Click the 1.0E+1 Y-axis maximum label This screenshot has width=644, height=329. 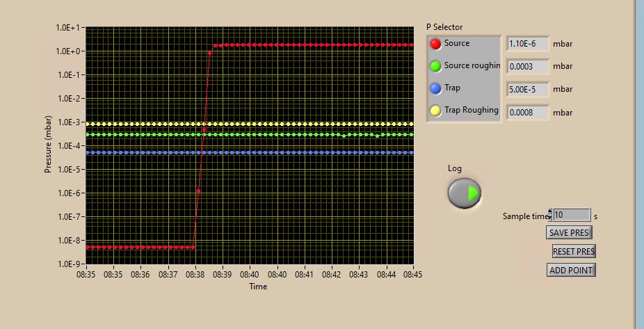click(x=70, y=28)
